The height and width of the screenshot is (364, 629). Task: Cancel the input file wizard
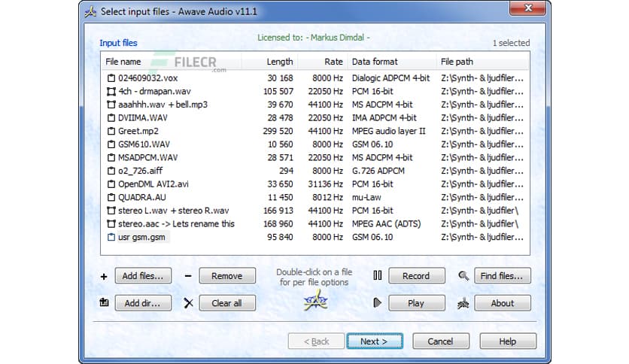tap(440, 341)
